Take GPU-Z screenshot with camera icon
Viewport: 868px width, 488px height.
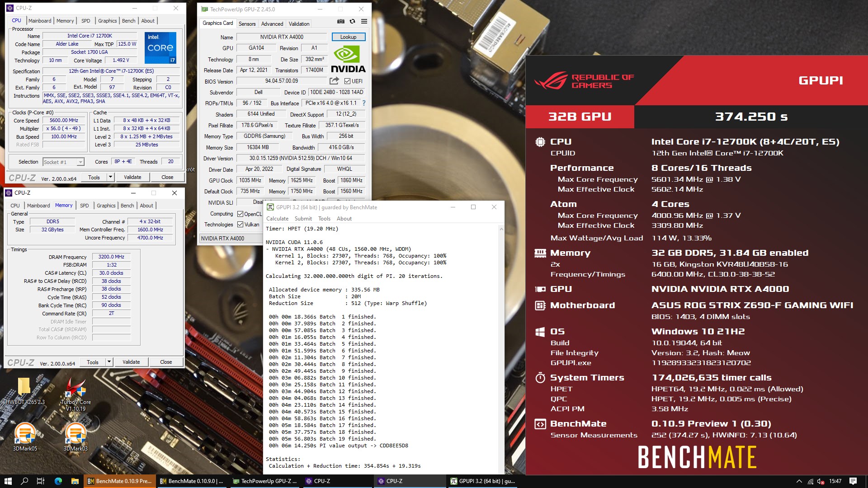[x=341, y=21]
